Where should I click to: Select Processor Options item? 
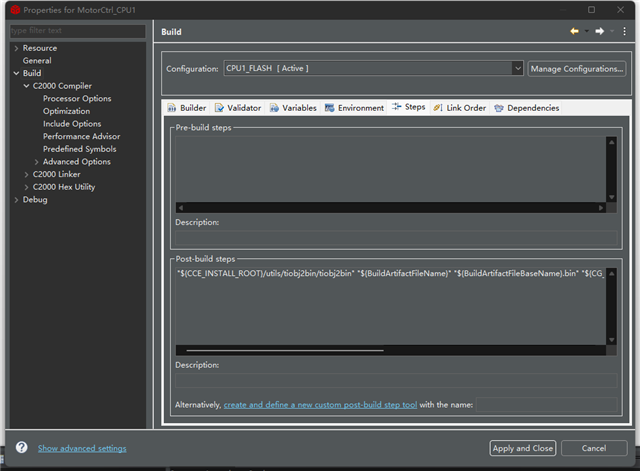click(x=77, y=98)
